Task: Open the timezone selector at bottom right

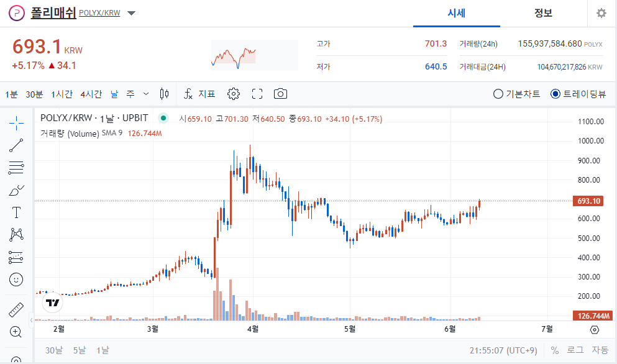Action: pos(503,350)
